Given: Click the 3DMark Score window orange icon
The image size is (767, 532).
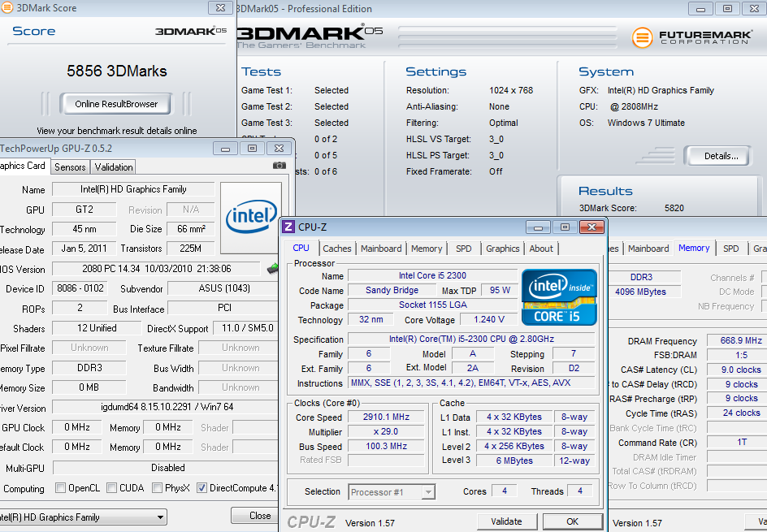Looking at the screenshot, I should [6, 7].
